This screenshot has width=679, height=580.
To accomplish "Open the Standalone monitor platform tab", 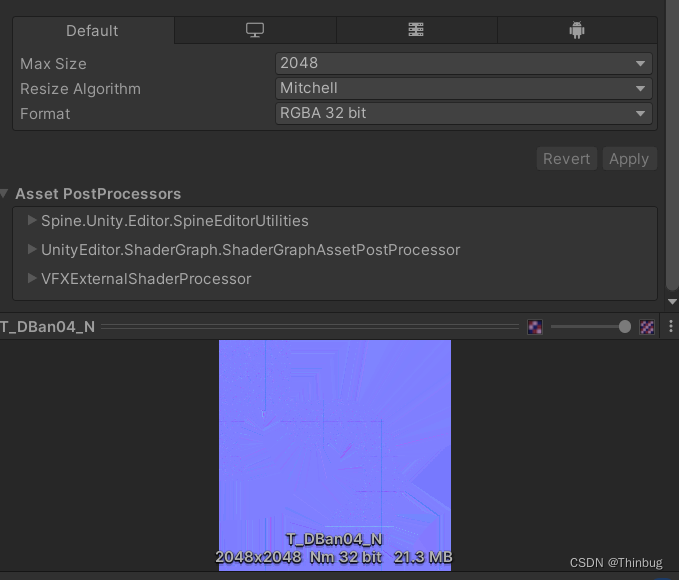I will tap(255, 30).
